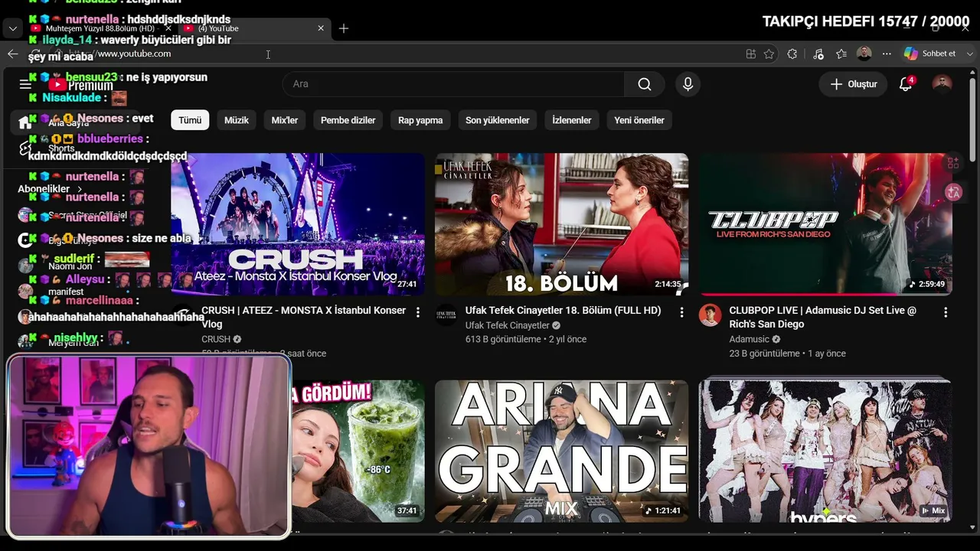
Task: Select the Müzik filter chip
Action: 237,120
